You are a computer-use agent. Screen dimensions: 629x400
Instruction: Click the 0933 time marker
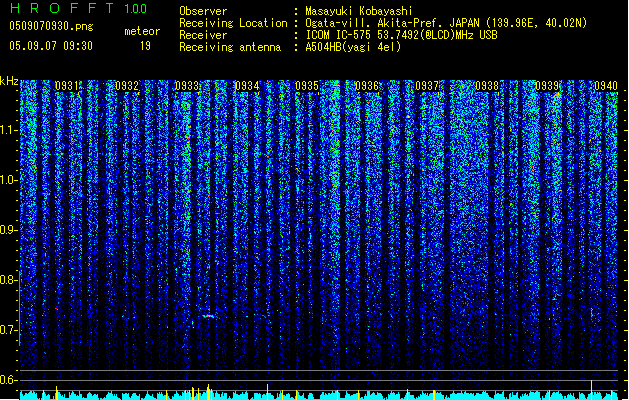tap(187, 86)
